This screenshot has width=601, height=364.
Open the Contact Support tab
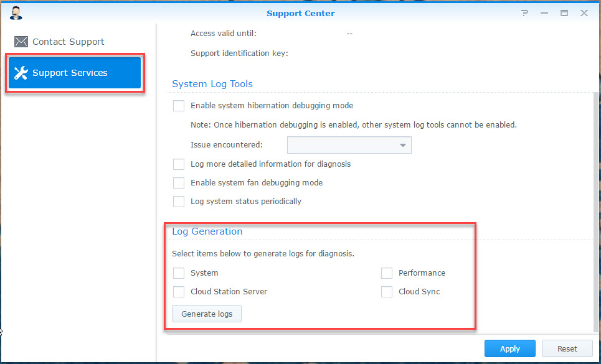click(x=69, y=42)
